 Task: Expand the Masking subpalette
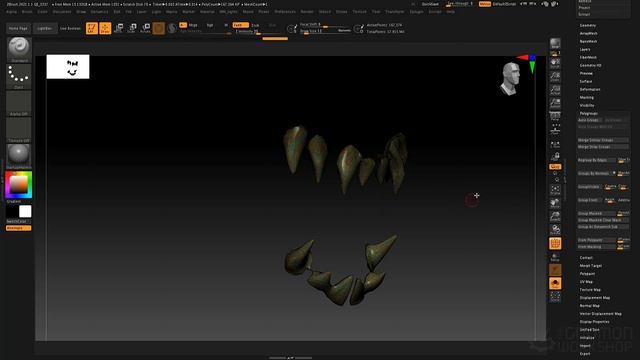pos(587,98)
